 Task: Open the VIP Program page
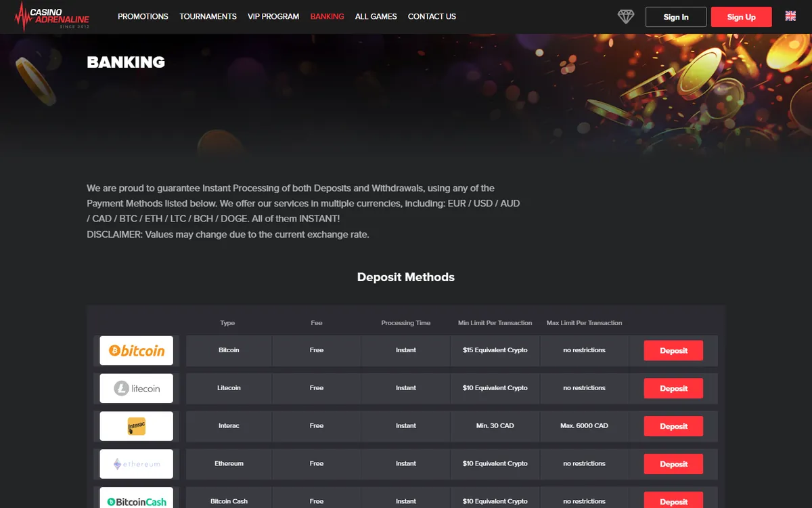(x=273, y=16)
